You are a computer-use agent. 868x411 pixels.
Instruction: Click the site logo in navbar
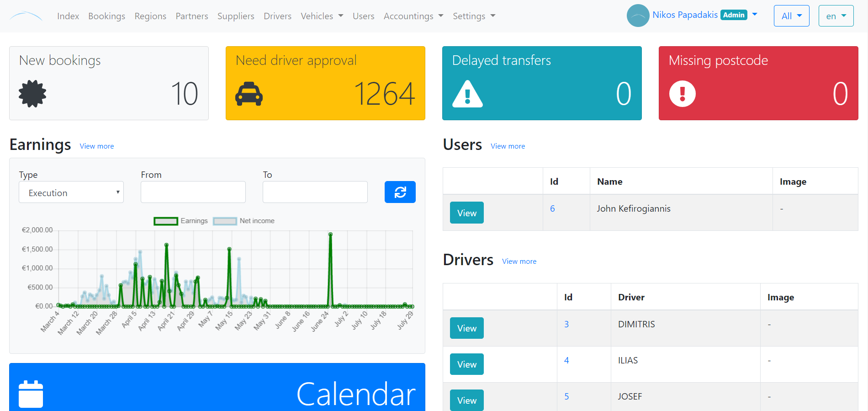point(26,16)
